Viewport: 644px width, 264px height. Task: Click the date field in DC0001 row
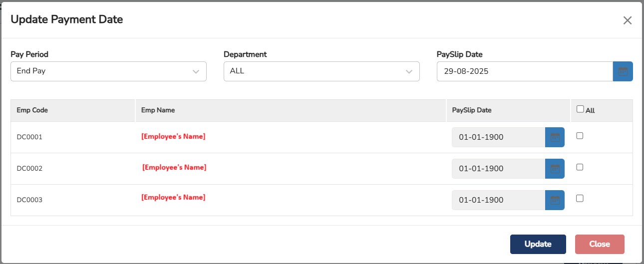click(498, 137)
